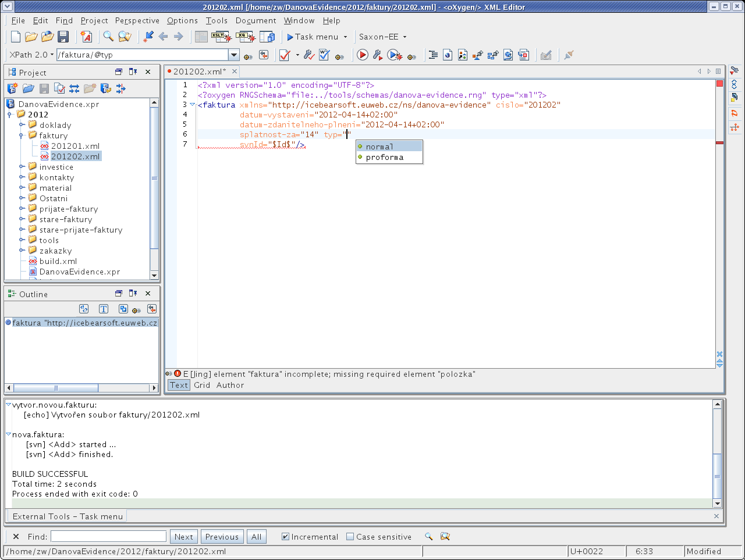Toggle the Incremental checkbox
This screenshot has height=560, width=745.
[x=285, y=537]
